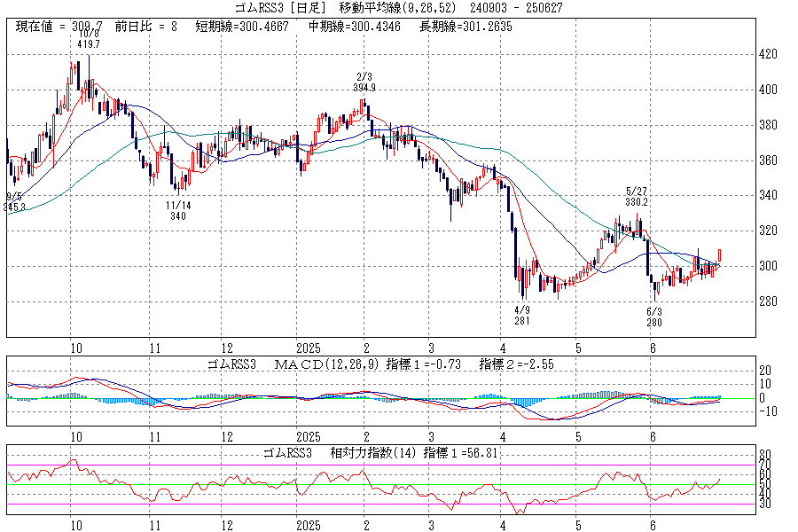The width and height of the screenshot is (798, 532).
Task: Select the 長期線=301.2635 legend text
Action: pyautogui.click(x=468, y=27)
